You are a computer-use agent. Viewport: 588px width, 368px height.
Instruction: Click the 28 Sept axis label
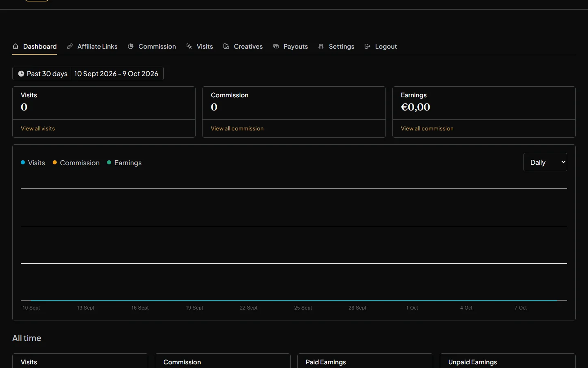357,308
